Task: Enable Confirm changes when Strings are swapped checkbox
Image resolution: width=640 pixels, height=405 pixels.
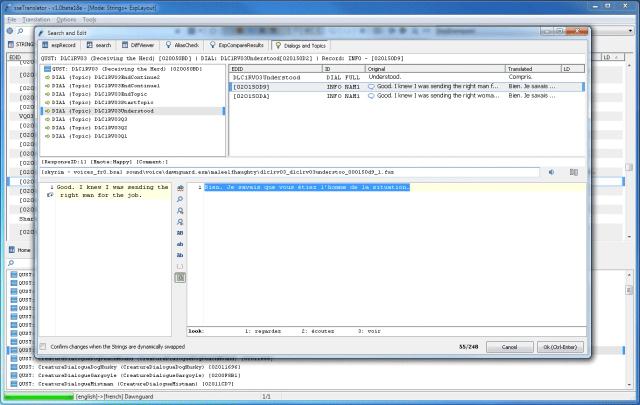Action: (x=42, y=347)
